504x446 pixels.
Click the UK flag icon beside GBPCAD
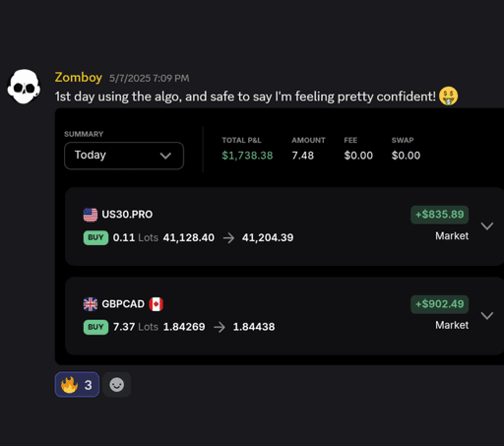tap(91, 304)
